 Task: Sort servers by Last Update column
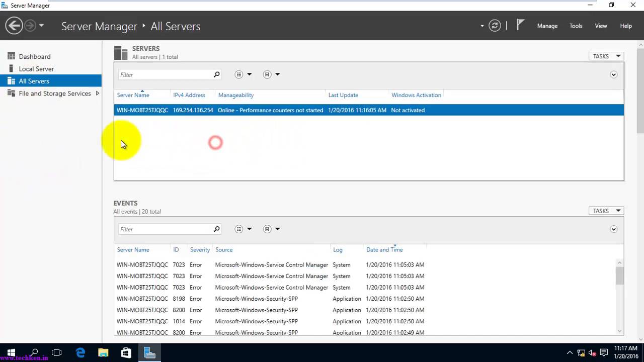343,95
